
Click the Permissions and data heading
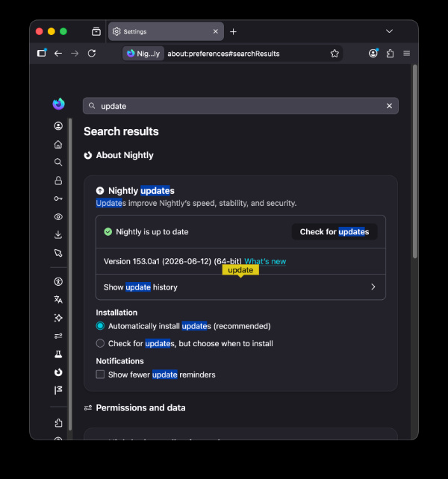140,408
